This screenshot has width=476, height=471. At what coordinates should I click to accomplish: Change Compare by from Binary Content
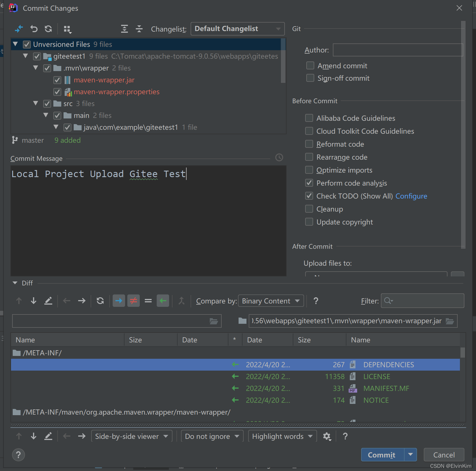pos(270,301)
